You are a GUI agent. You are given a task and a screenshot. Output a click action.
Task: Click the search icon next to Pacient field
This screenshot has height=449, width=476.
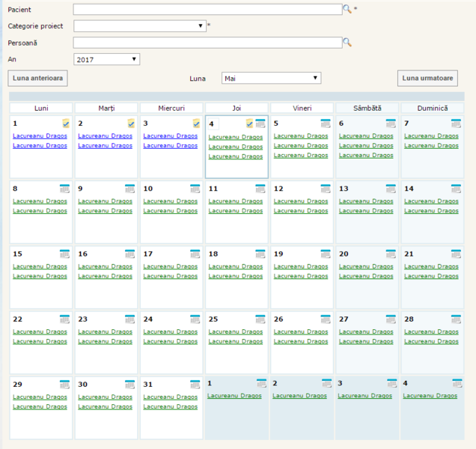tap(347, 9)
